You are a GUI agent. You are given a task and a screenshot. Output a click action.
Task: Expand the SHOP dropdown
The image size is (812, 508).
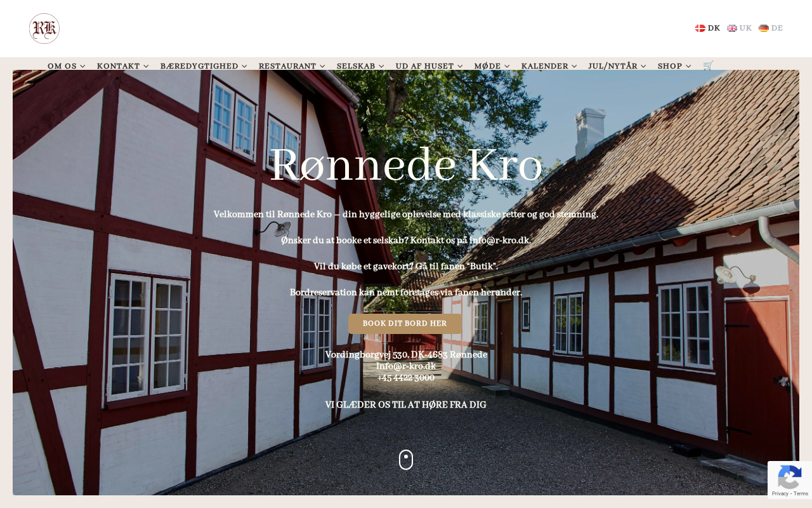pyautogui.click(x=674, y=66)
